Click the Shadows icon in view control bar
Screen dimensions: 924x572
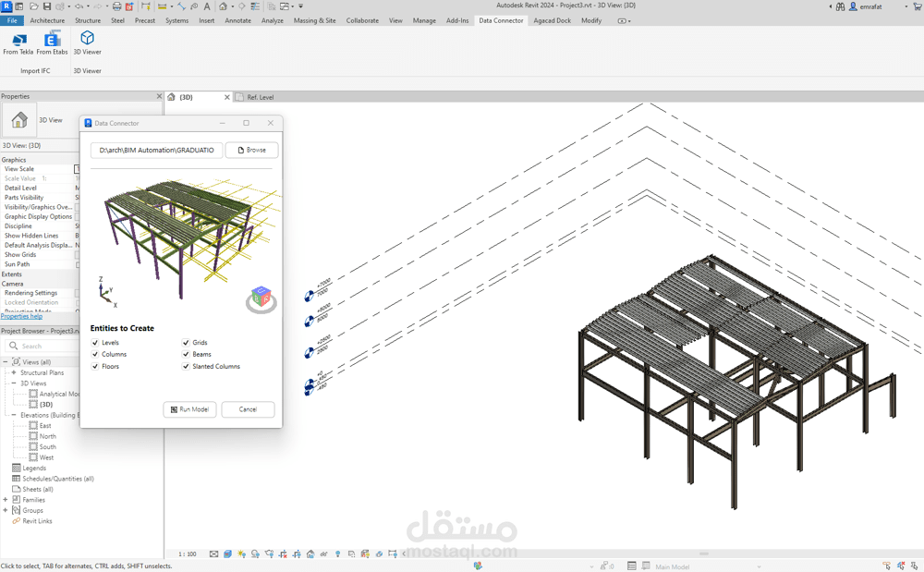pos(255,554)
